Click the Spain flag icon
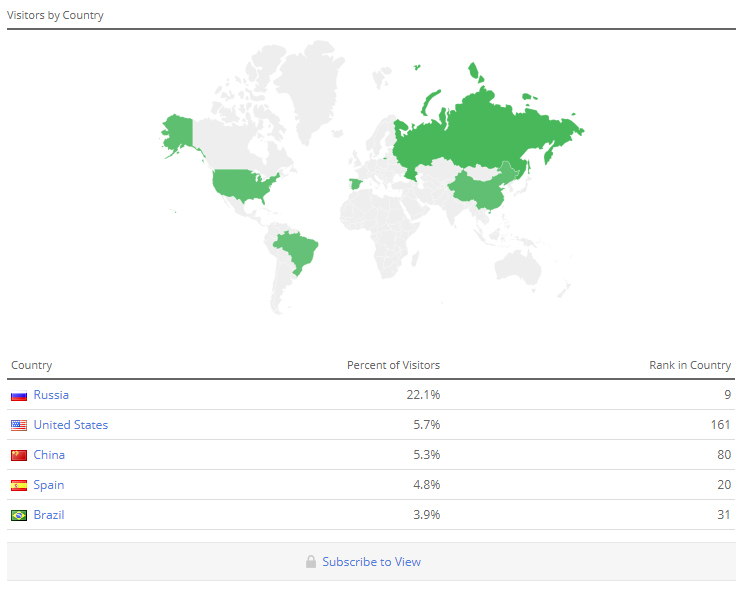 pos(19,486)
